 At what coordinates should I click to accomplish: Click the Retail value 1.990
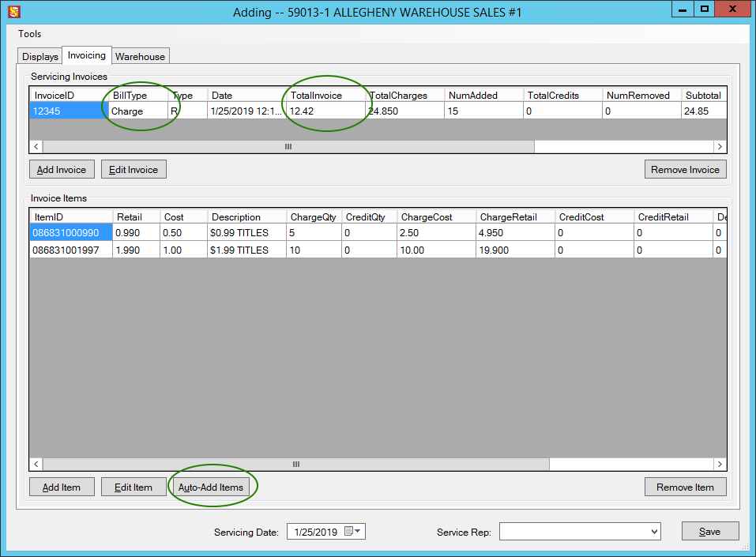137,250
